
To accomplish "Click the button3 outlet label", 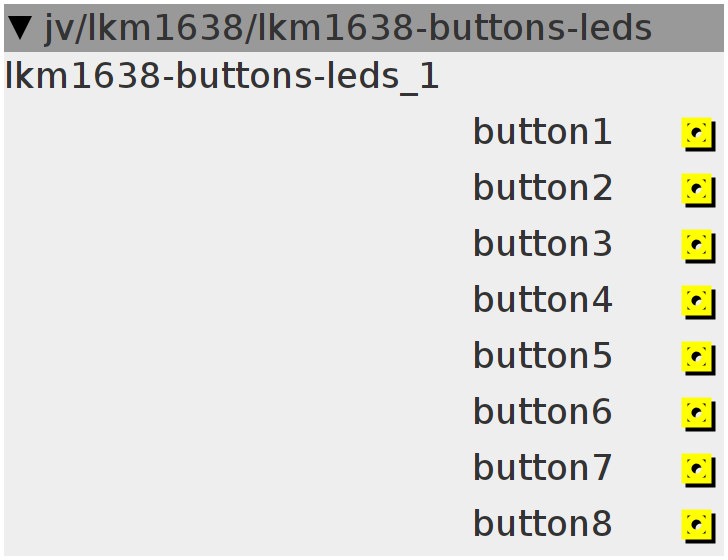I will tap(542, 244).
